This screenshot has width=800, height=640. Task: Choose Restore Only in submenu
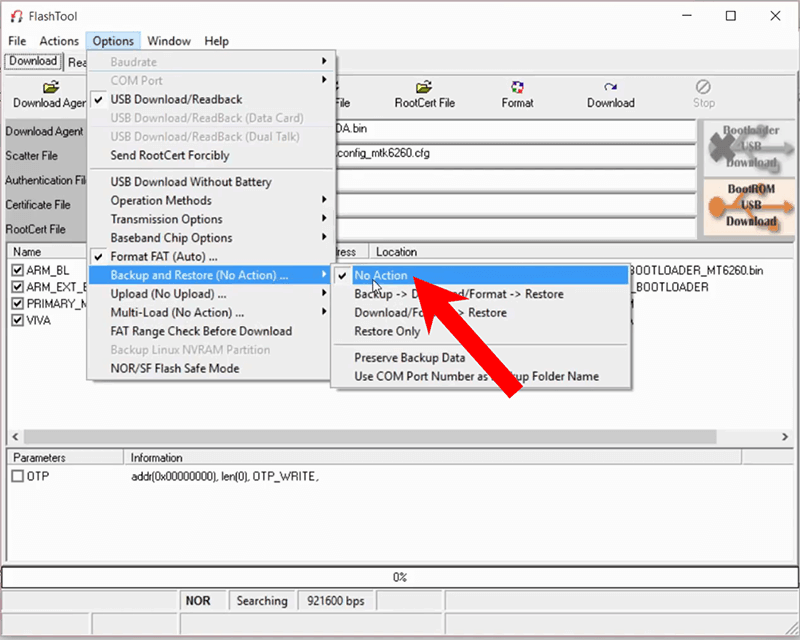coord(481,332)
